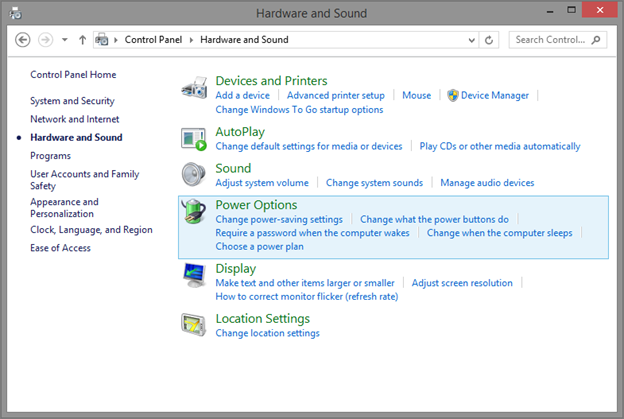Screen dimensions: 624x419
Task: Expand the address bar history dropdown
Action: 472,40
